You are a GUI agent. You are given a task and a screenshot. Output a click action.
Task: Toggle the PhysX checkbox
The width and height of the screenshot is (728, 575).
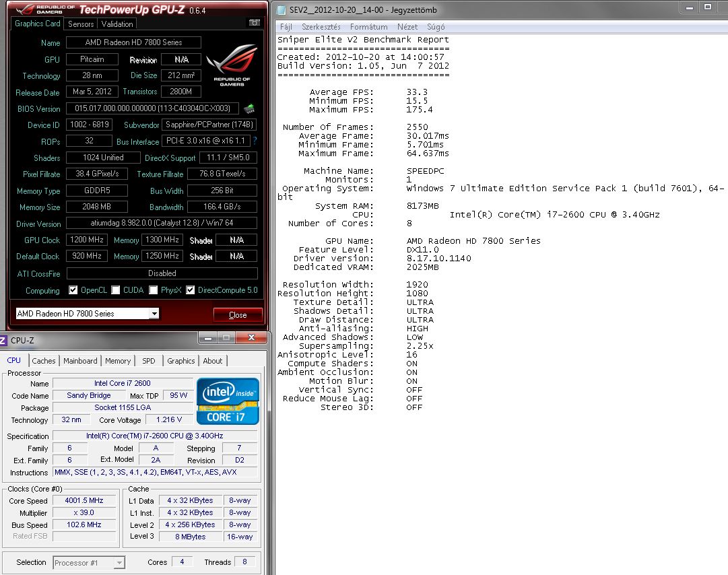pyautogui.click(x=154, y=290)
